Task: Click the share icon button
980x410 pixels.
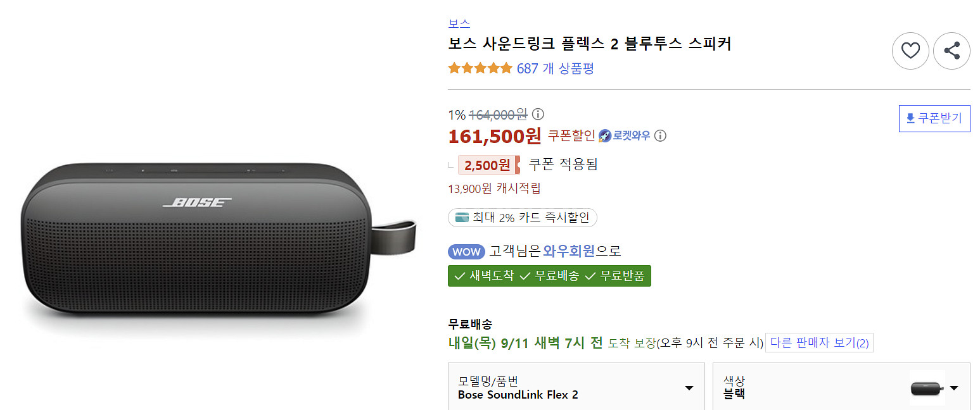Action: [951, 51]
